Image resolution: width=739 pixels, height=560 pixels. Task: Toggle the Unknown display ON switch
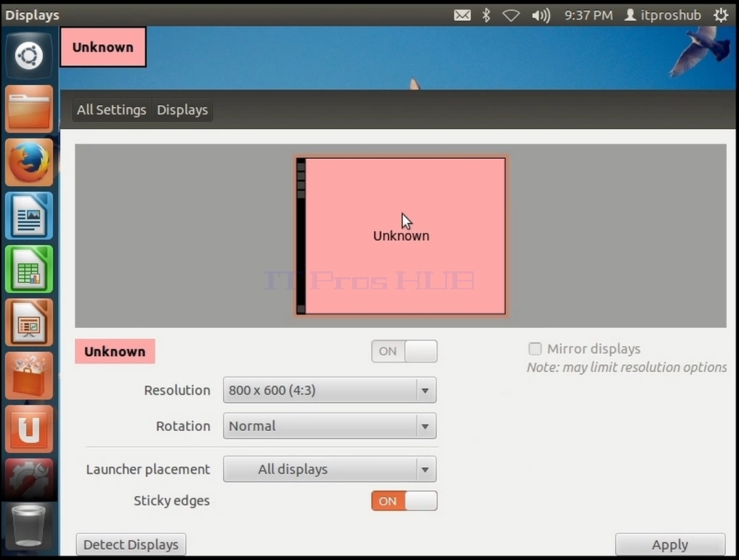404,351
